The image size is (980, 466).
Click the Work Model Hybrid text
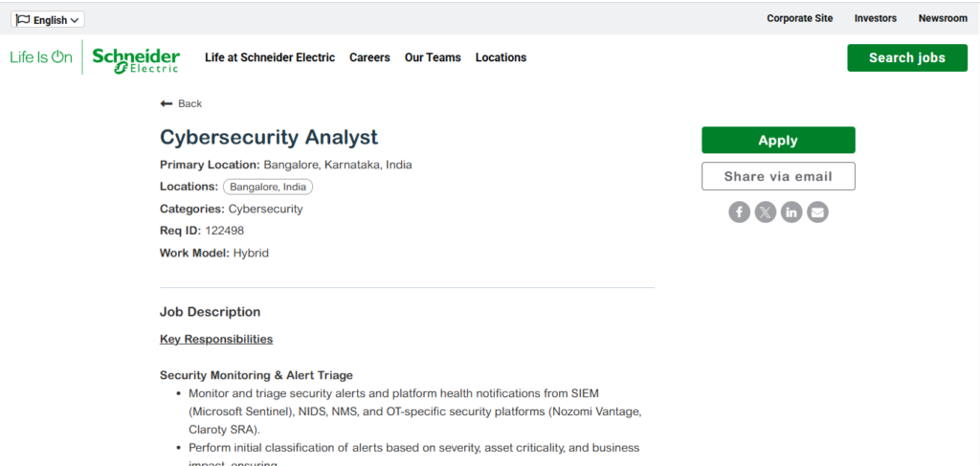(x=214, y=254)
